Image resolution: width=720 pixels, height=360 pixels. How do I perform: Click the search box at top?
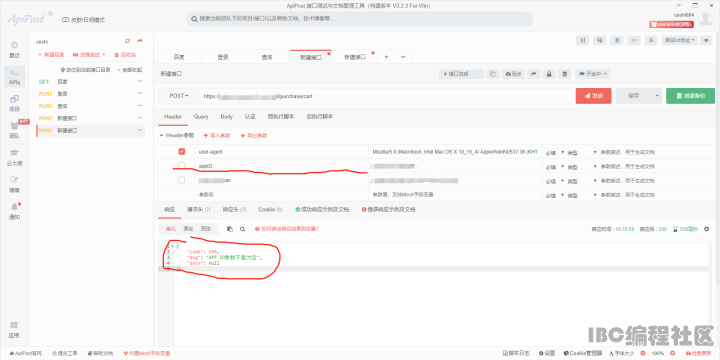point(360,19)
